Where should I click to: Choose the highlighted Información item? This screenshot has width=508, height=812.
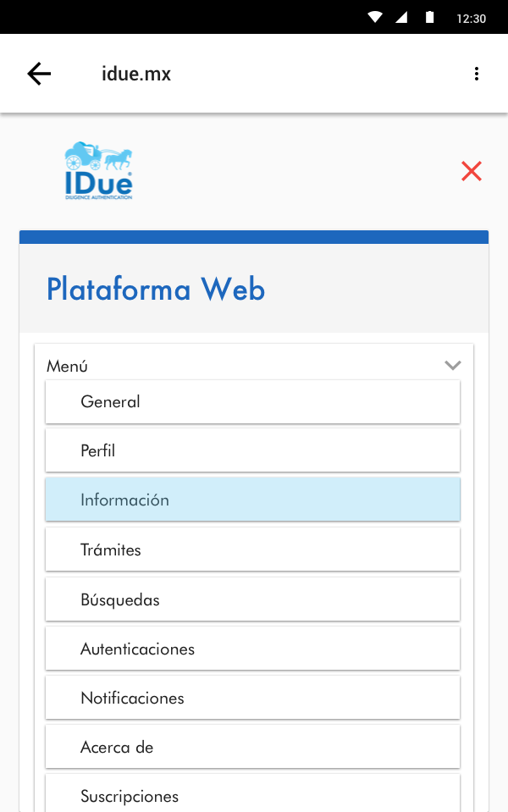[252, 500]
